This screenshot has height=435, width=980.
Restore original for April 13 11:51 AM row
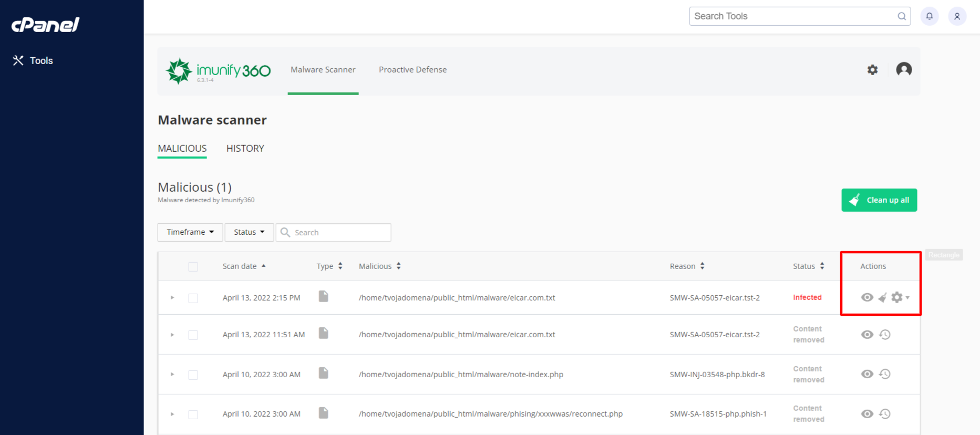click(885, 335)
